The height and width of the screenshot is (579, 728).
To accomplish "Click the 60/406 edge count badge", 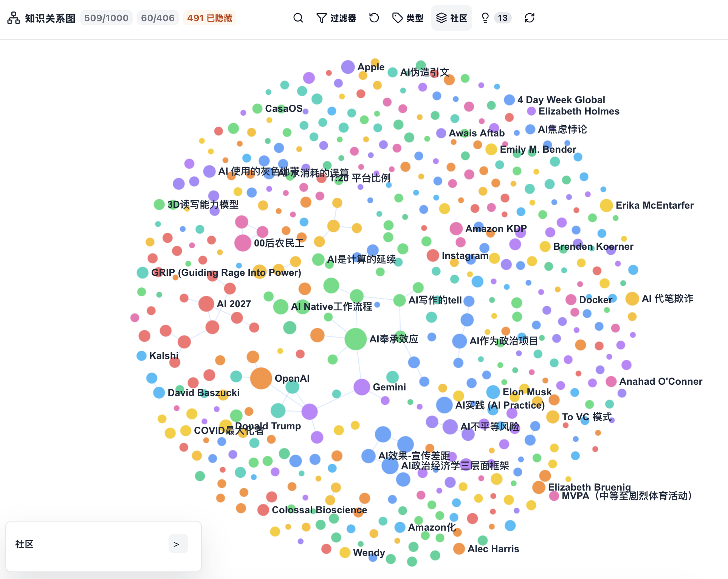I will click(x=158, y=18).
